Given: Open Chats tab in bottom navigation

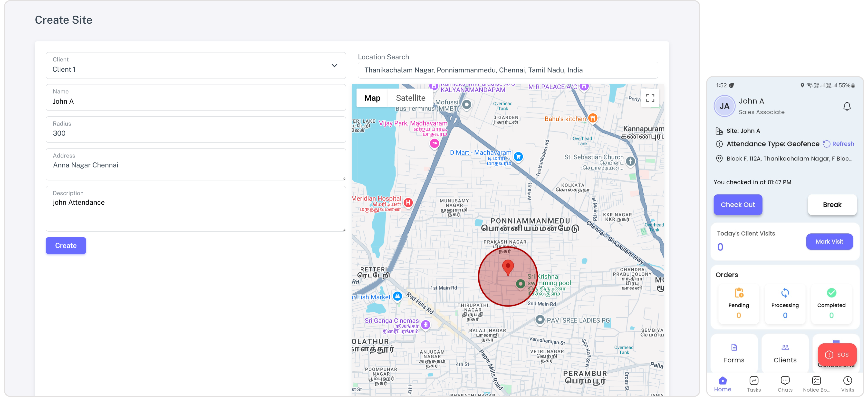Looking at the screenshot, I should 785,384.
